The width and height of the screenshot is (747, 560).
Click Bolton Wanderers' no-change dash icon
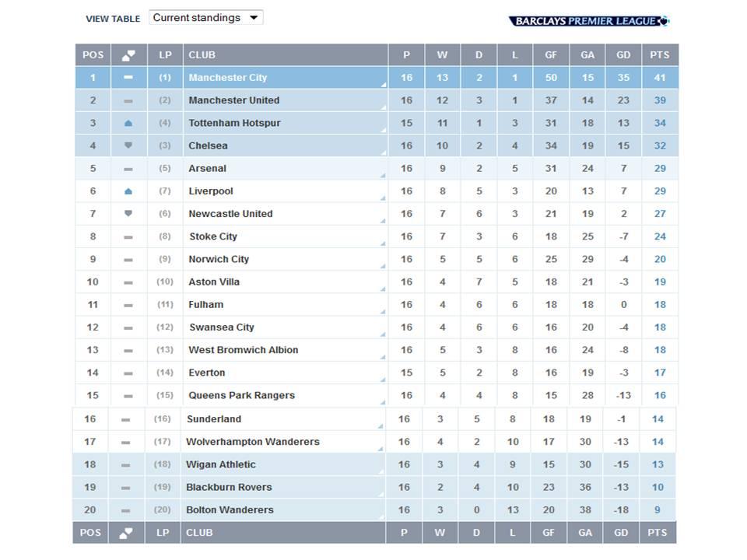tap(126, 510)
